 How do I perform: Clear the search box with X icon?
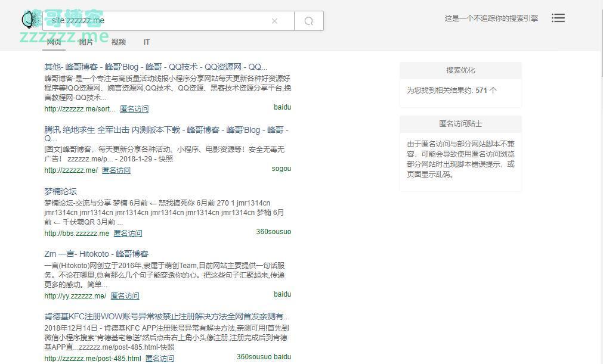coord(274,21)
